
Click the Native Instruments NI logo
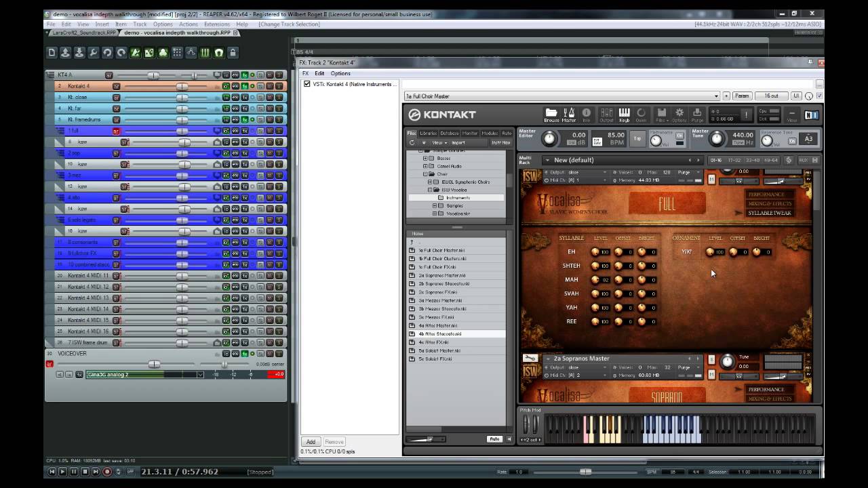[811, 115]
